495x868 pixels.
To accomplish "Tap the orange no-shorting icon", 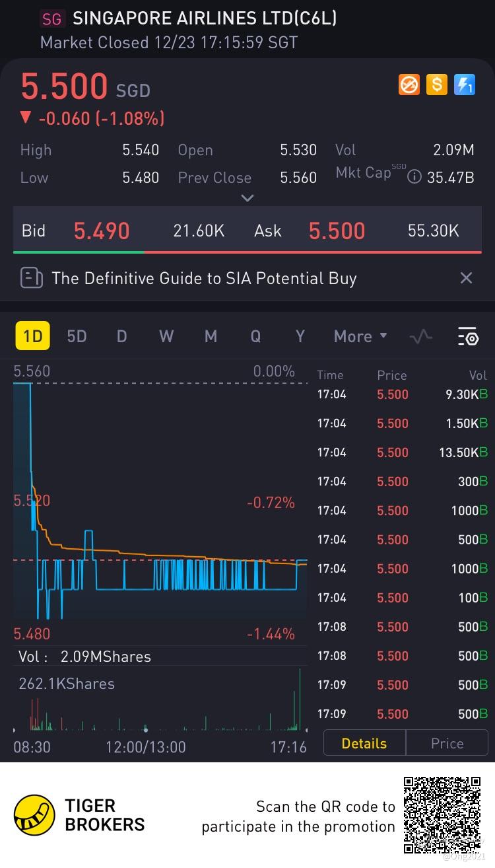I will (x=409, y=85).
